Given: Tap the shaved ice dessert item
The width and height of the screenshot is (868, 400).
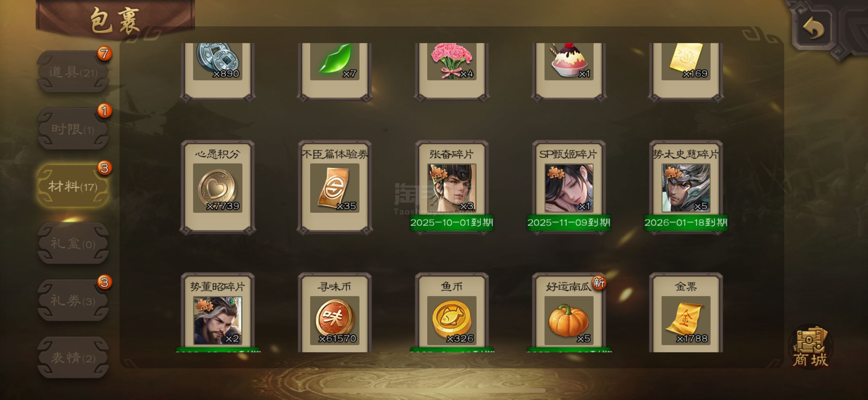Looking at the screenshot, I should [569, 71].
